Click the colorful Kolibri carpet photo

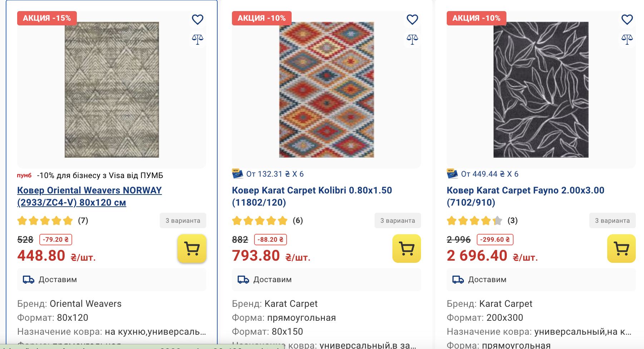[326, 90]
